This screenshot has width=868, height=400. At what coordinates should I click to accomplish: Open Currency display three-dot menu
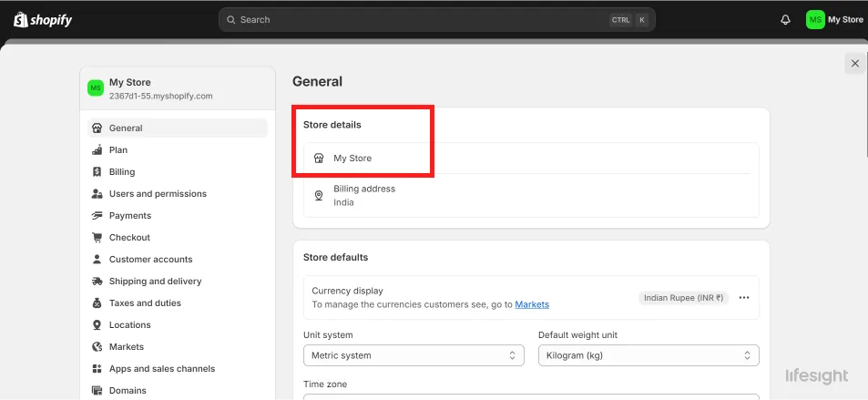coord(744,298)
